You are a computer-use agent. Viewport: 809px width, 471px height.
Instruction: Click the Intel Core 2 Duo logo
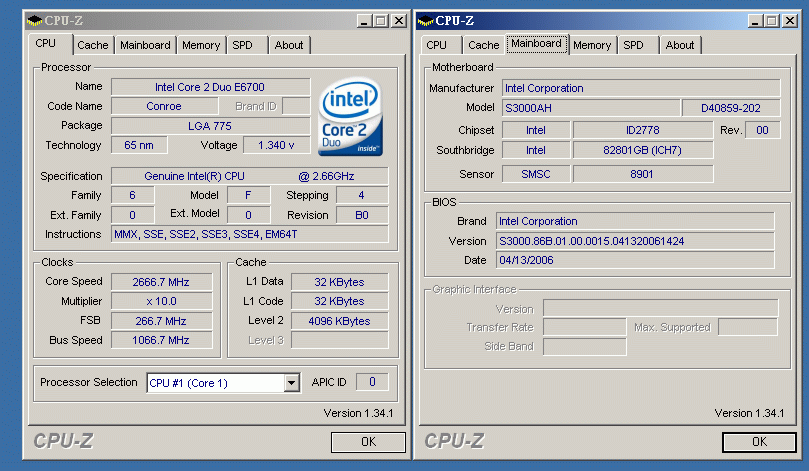349,117
